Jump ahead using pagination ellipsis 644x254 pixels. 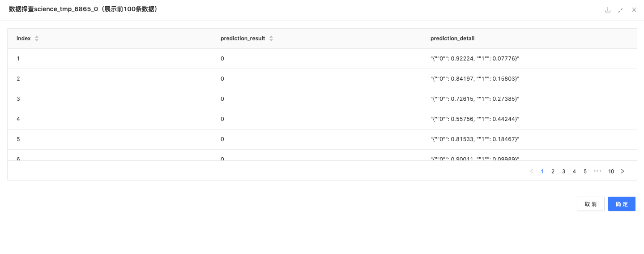pos(597,171)
